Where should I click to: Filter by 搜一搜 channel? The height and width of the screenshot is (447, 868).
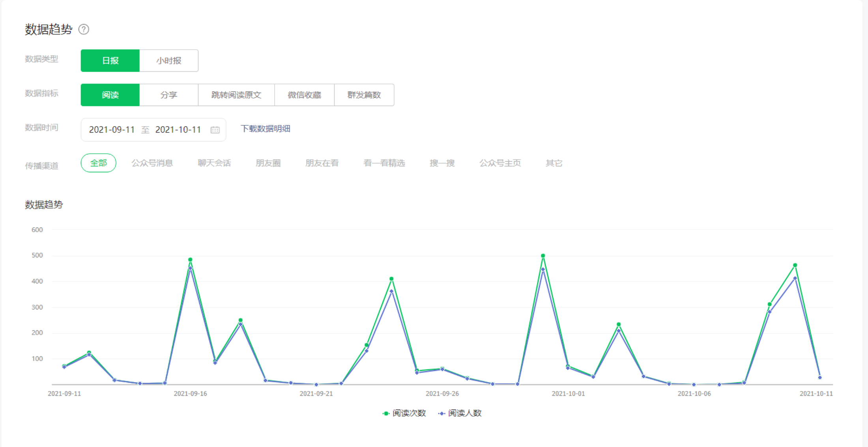pyautogui.click(x=442, y=163)
